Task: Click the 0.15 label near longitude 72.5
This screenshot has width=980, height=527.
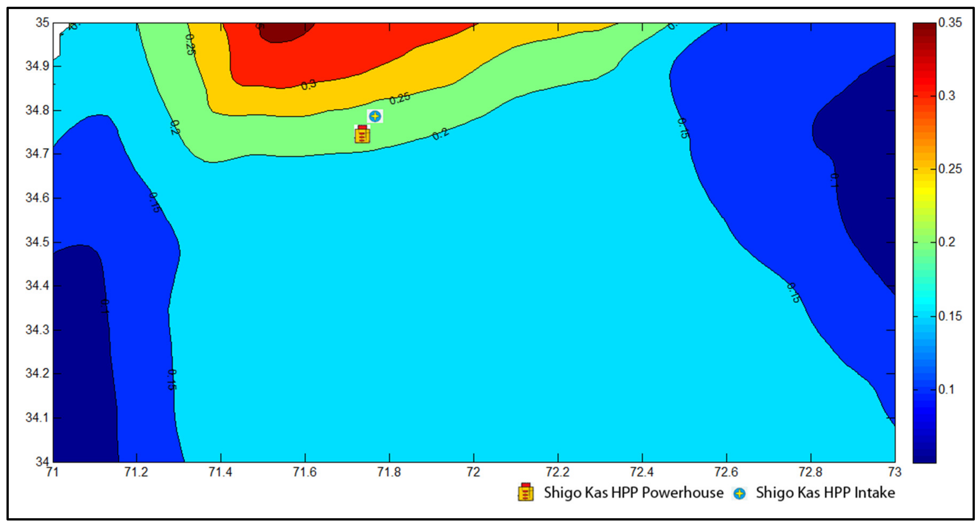Action: click(683, 128)
